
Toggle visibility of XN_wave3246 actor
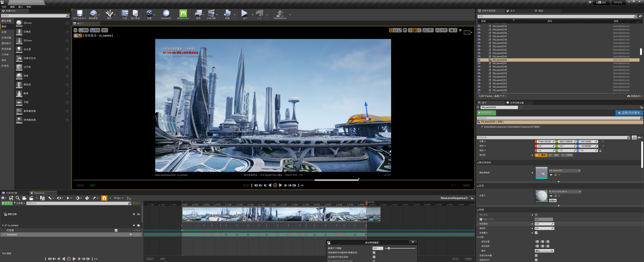479,60
